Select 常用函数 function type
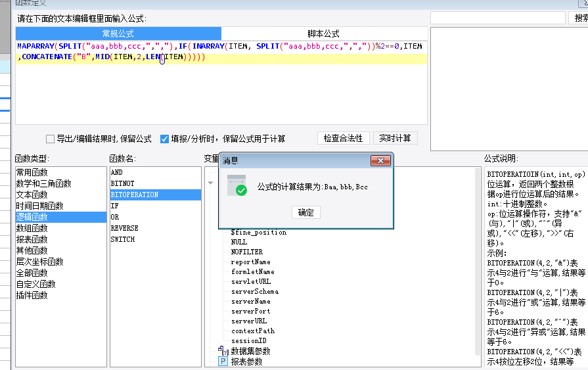This screenshot has height=370, width=588. 60,172
